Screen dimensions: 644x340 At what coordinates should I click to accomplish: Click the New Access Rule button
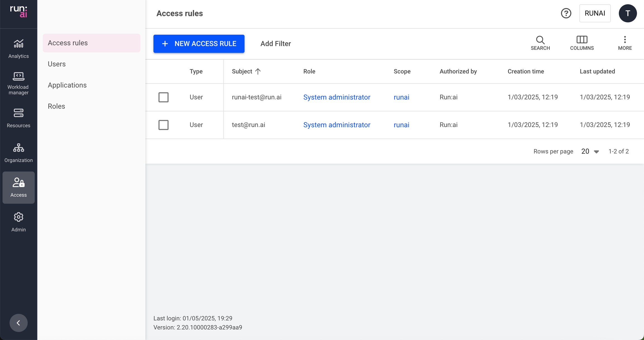(199, 44)
